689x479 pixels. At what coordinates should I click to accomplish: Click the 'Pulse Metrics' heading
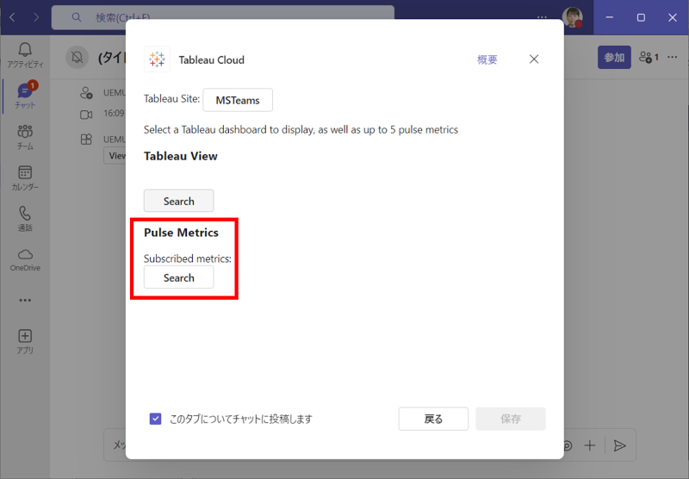coord(181,232)
